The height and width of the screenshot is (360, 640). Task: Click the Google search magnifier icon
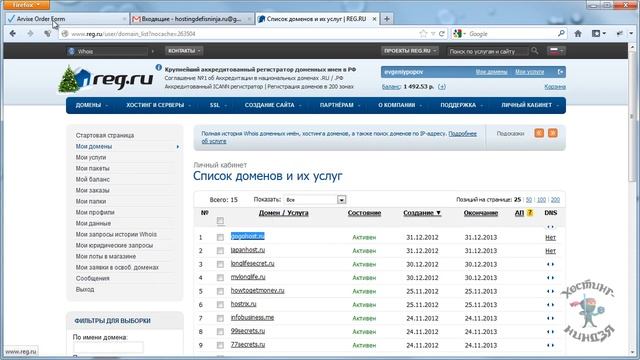click(561, 33)
